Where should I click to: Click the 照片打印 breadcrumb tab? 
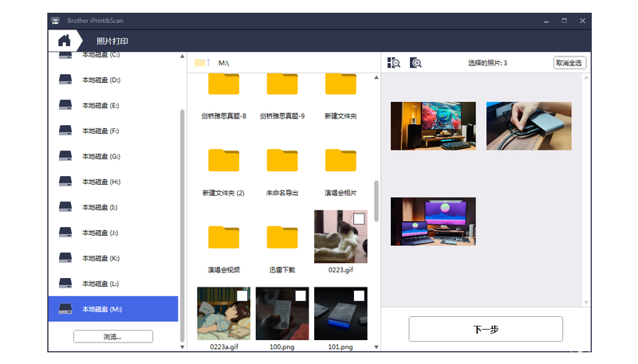[112, 41]
